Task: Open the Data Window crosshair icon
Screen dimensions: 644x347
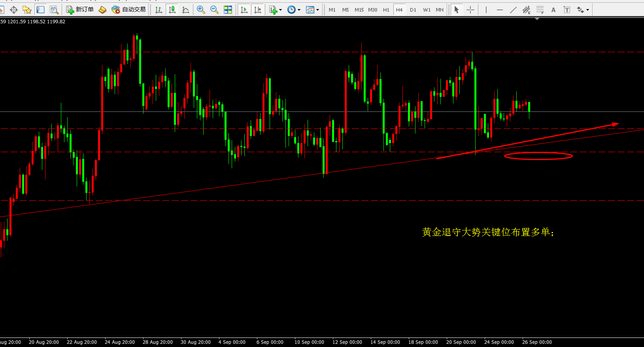Action: tap(13, 9)
